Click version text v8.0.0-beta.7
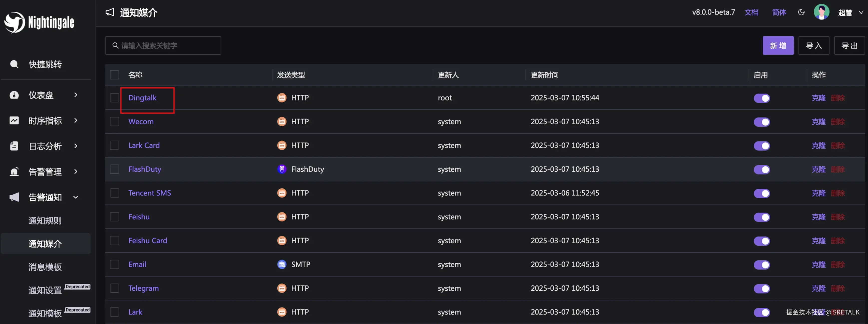This screenshot has height=324, width=868. 714,12
